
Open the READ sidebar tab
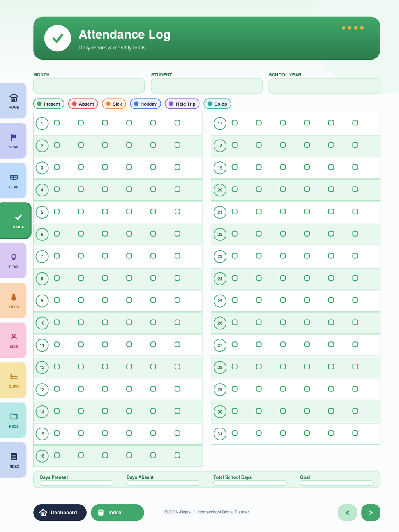coord(13,260)
